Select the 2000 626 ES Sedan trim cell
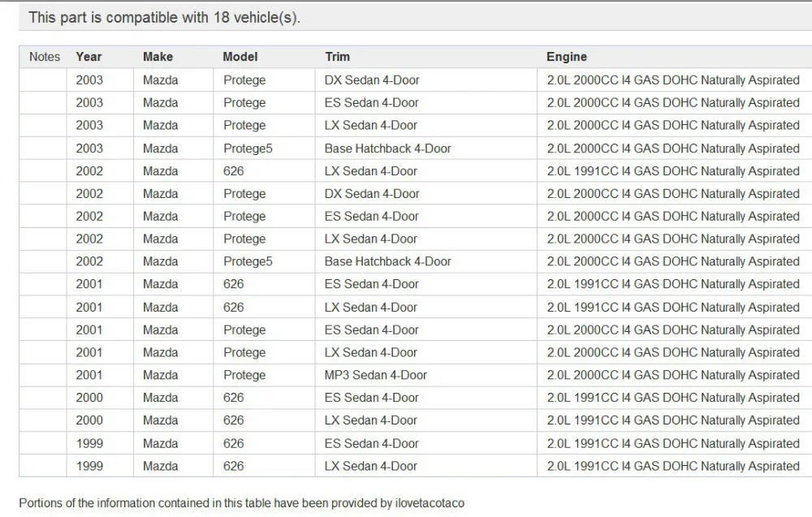 [425, 398]
